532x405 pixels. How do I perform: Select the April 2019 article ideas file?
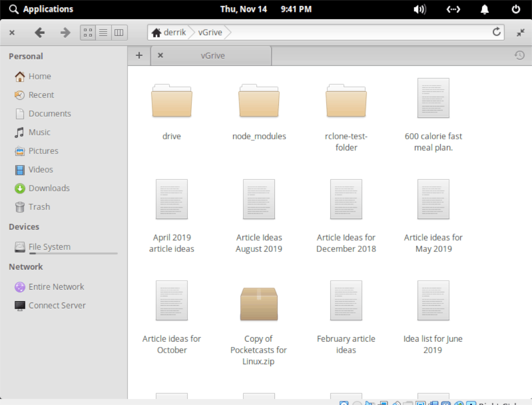click(172, 199)
